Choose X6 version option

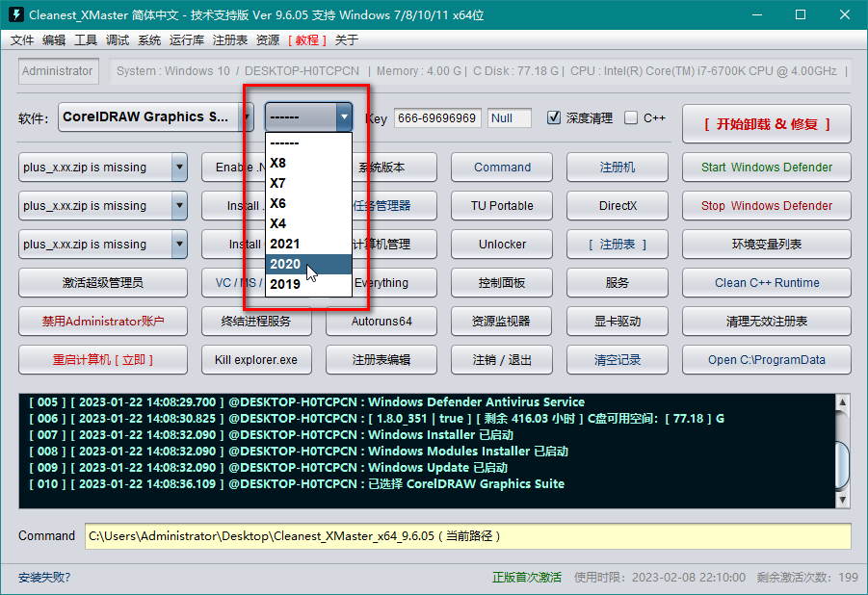308,203
